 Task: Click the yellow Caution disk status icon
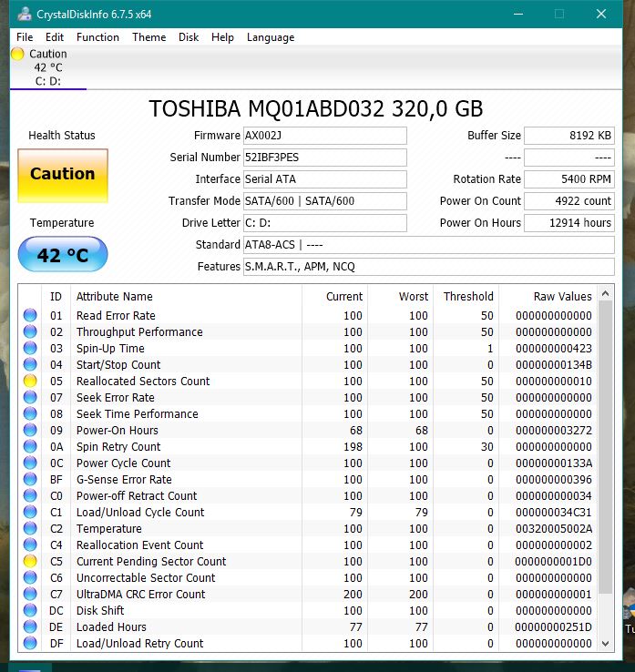pos(17,54)
